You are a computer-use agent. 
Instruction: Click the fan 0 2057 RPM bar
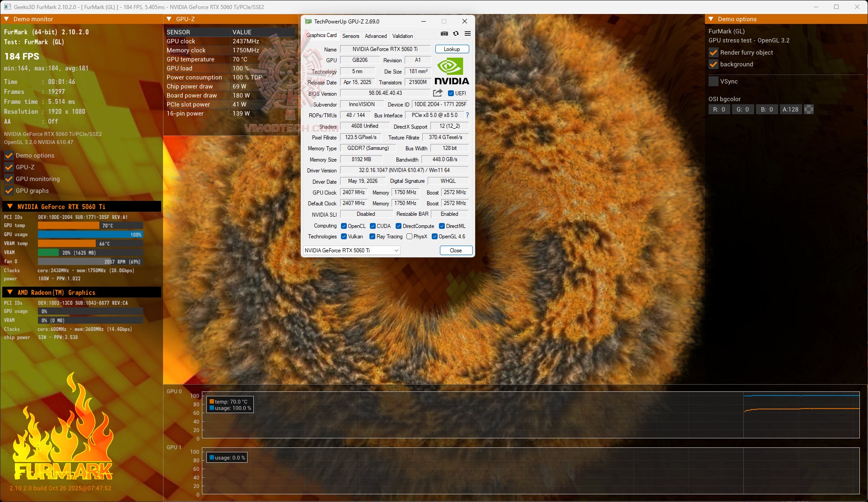(90, 262)
